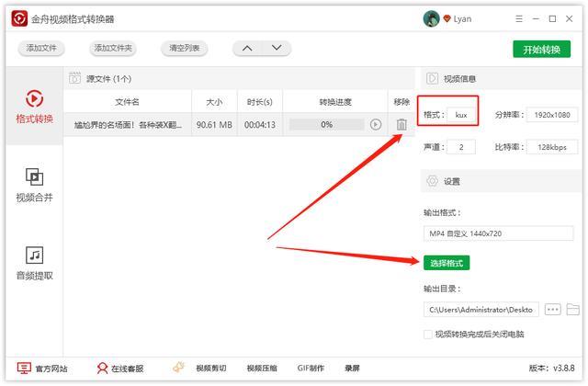Click 清空列表 (clear list) button
The image size is (588, 386).
click(184, 49)
